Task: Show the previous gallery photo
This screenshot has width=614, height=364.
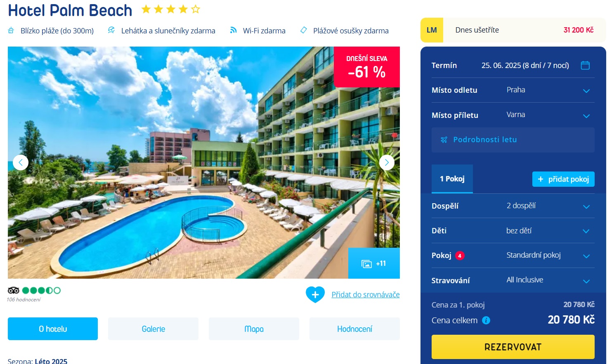Action: (21, 162)
